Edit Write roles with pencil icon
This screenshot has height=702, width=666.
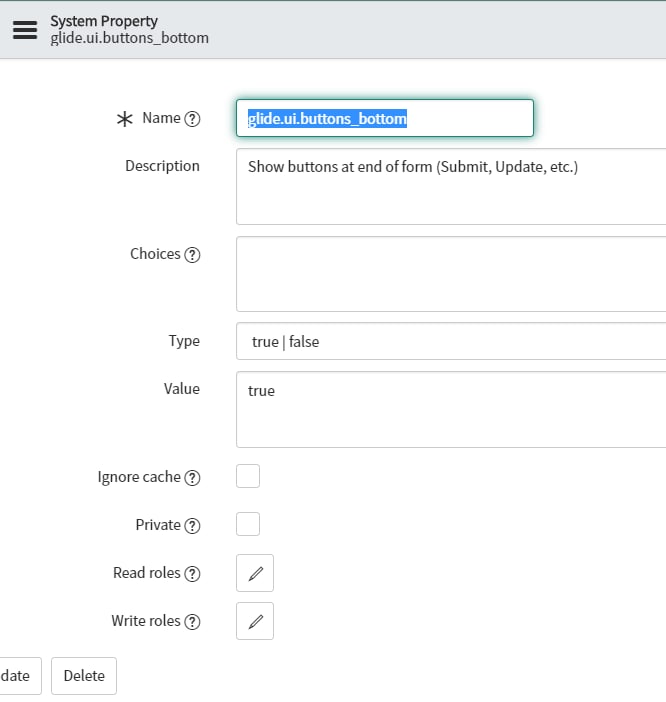click(255, 621)
